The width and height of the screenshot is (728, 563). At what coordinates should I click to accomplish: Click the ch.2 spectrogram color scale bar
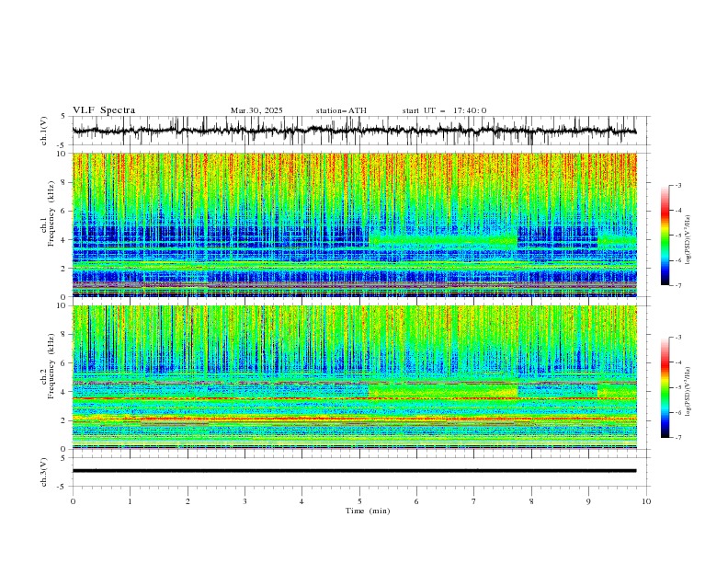[x=665, y=387]
